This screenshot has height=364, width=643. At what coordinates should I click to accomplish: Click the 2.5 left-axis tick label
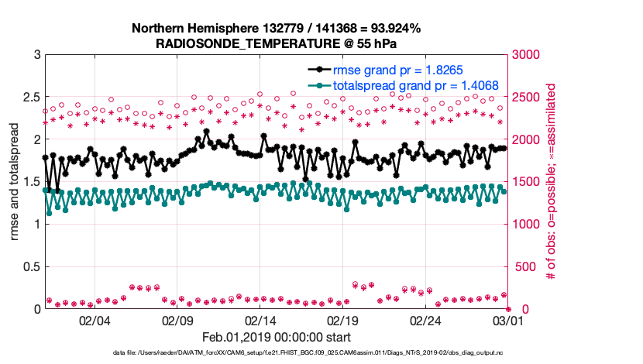31,98
